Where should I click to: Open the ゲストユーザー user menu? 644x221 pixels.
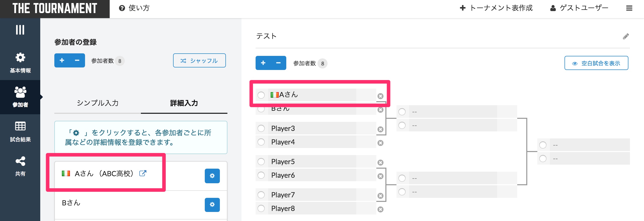579,8
